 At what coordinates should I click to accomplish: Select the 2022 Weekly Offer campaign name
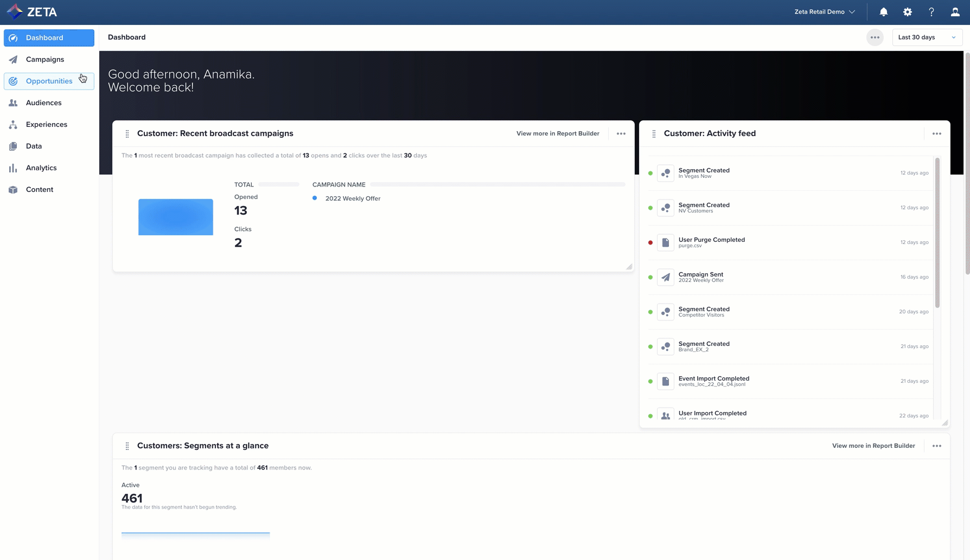click(x=353, y=198)
